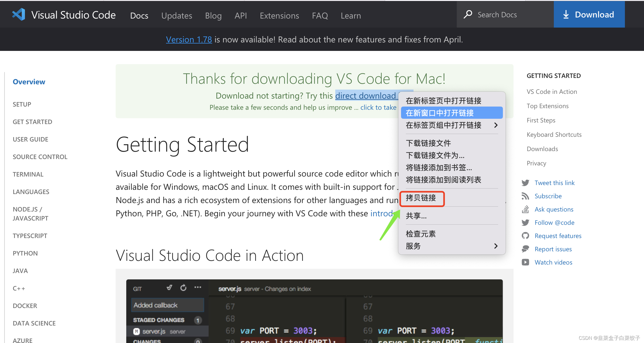This screenshot has width=644, height=343.
Task: Choose open link in new window
Action: (x=452, y=113)
